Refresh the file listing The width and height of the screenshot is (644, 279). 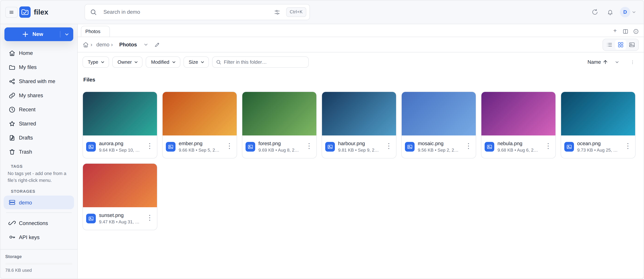(x=595, y=12)
